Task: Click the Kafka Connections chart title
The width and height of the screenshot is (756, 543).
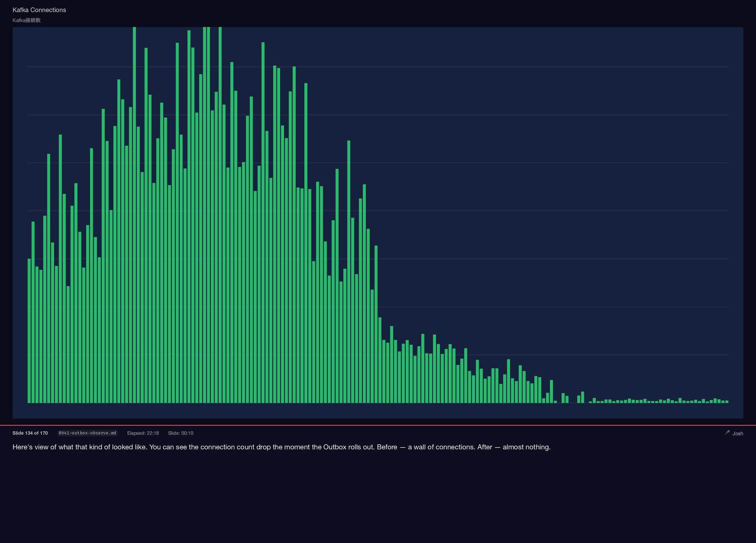Action: tap(39, 10)
